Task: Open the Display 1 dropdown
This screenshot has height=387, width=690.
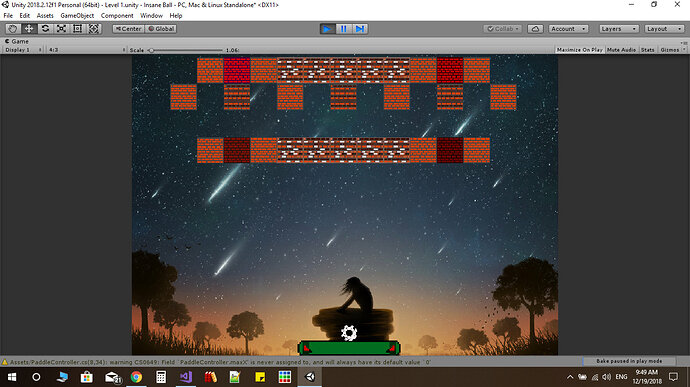Action: coord(23,50)
